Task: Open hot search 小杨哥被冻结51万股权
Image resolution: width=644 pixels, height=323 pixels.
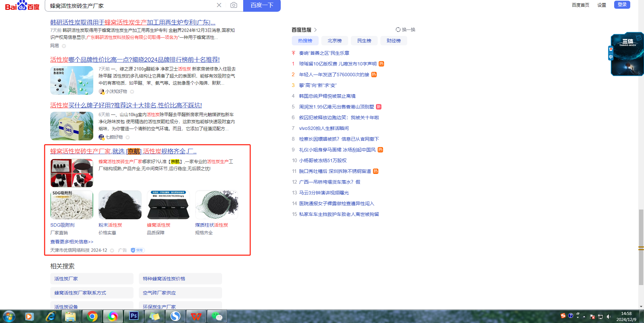Action: tap(323, 160)
